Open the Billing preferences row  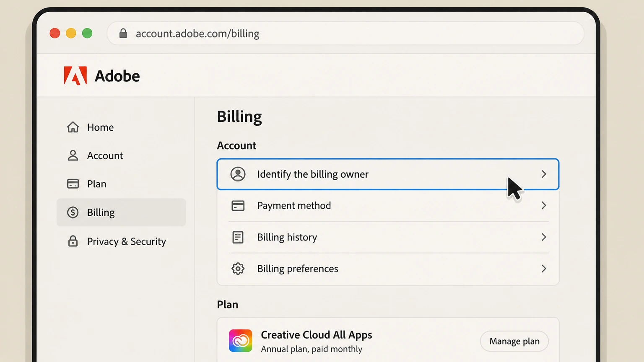coord(388,269)
